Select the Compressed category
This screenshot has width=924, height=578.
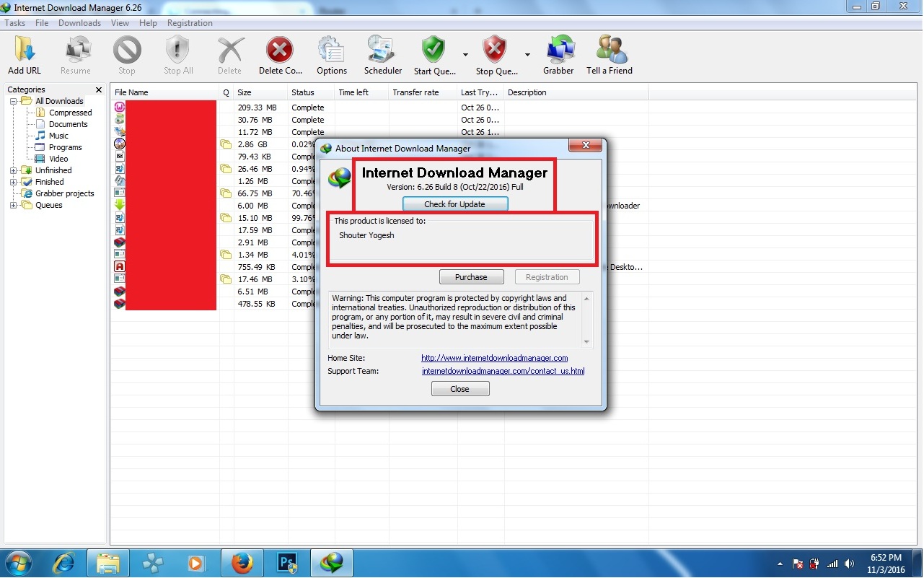(x=70, y=113)
